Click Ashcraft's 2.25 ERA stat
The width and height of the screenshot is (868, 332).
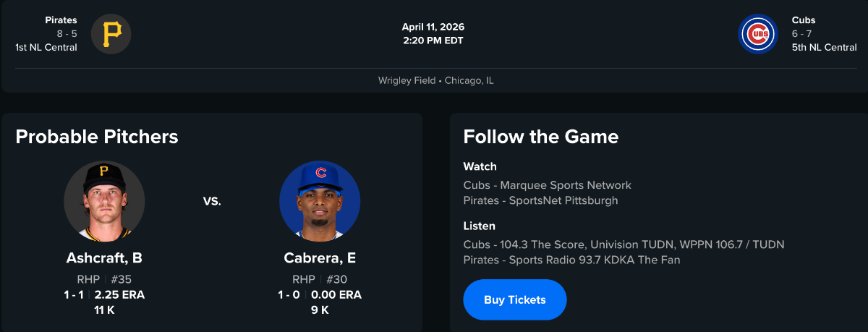click(x=119, y=294)
